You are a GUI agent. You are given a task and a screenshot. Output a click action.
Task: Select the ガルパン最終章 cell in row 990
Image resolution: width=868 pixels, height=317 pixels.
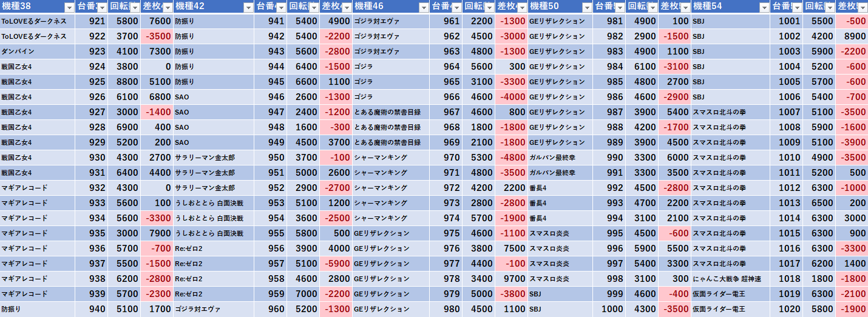(560, 158)
